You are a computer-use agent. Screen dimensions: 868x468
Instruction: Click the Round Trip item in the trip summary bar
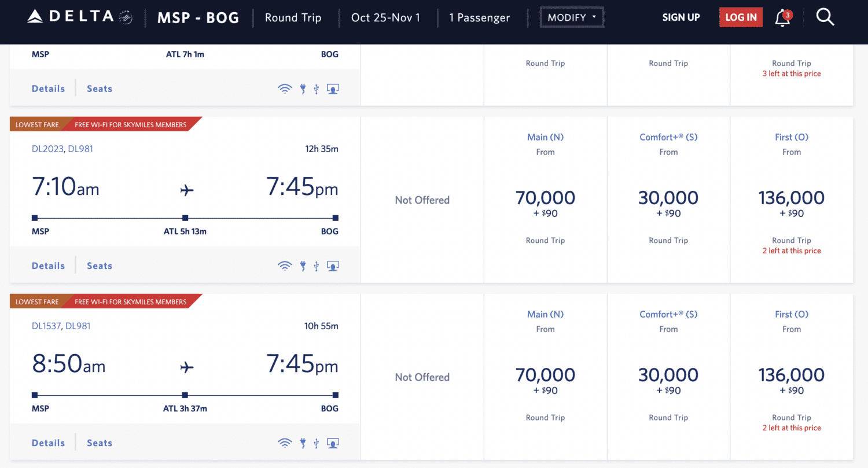point(293,17)
